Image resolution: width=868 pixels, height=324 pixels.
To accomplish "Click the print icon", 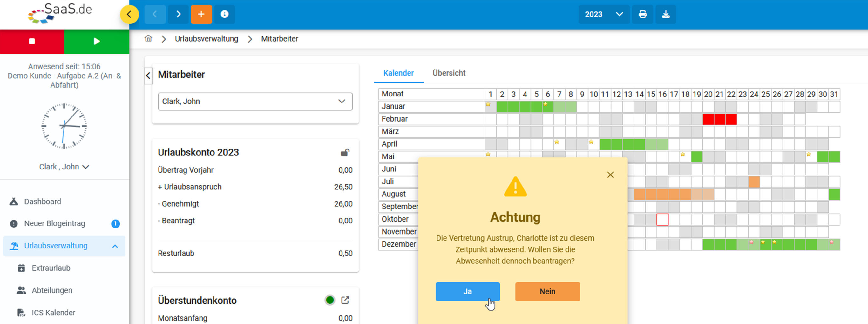I will (x=642, y=14).
